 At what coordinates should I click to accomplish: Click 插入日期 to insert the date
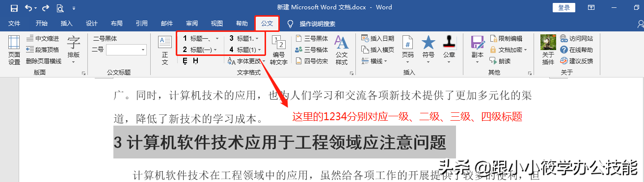pos(377,38)
